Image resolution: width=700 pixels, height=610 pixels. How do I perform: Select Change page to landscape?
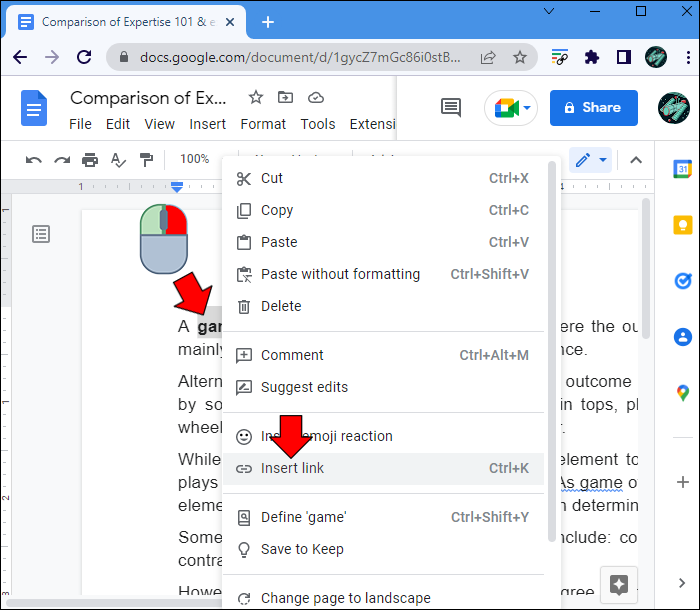pos(383,598)
